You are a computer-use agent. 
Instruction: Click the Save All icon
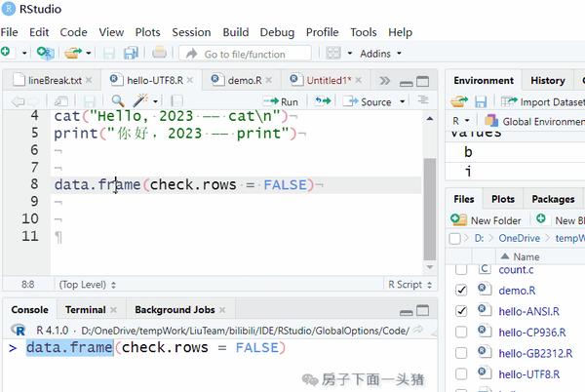[131, 53]
